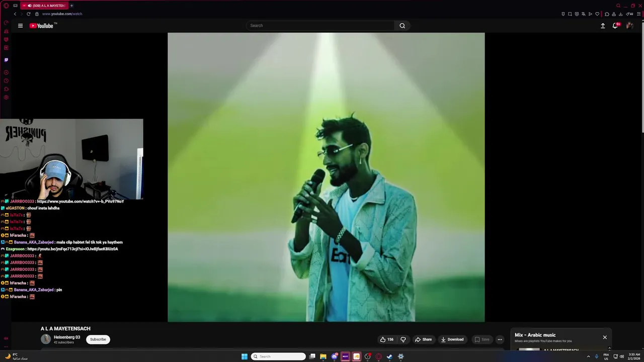This screenshot has width=644, height=362.
Task: Open YouTube notifications bell
Action: (x=615, y=26)
